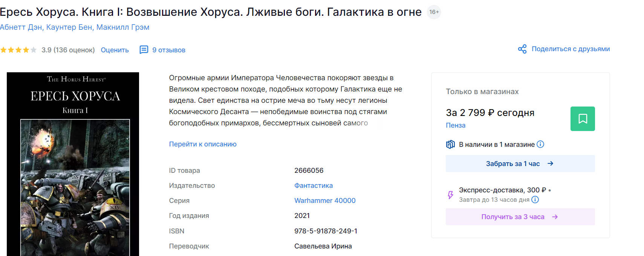Image resolution: width=644 pixels, height=256 pixels.
Task: Click the star rating row
Action: pyautogui.click(x=18, y=50)
